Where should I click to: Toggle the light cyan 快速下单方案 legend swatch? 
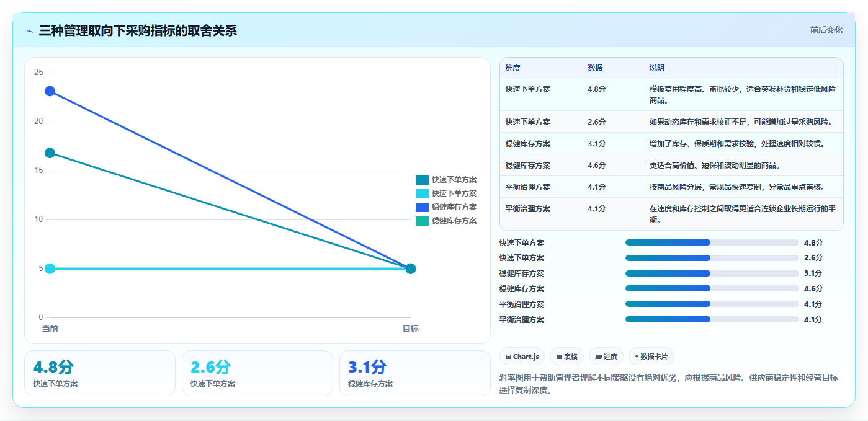(422, 193)
